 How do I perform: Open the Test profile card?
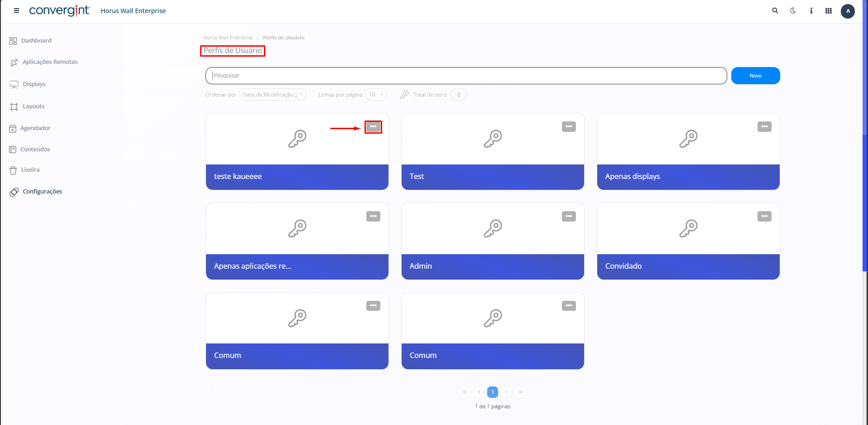point(492,152)
